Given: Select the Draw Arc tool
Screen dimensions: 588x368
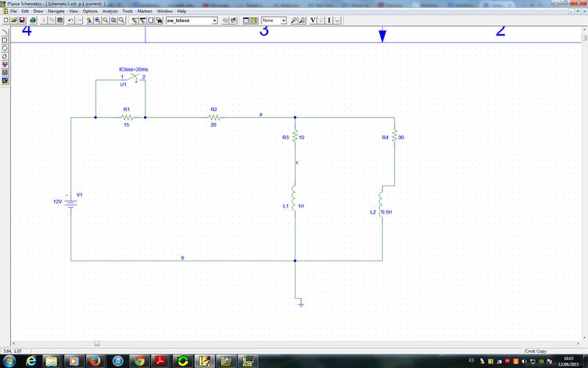Looking at the screenshot, I should coord(5,31).
